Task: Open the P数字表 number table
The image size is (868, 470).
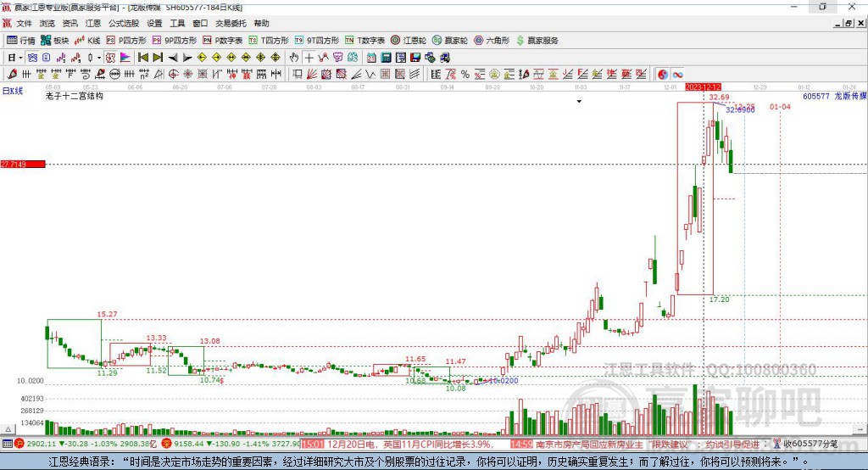Action: pyautogui.click(x=223, y=41)
